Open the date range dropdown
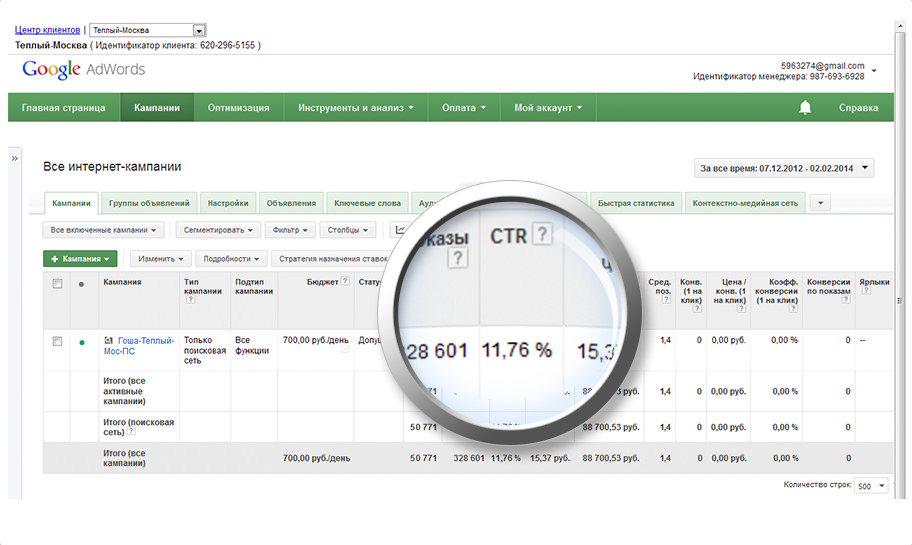This screenshot has width=912, height=545. [x=783, y=168]
